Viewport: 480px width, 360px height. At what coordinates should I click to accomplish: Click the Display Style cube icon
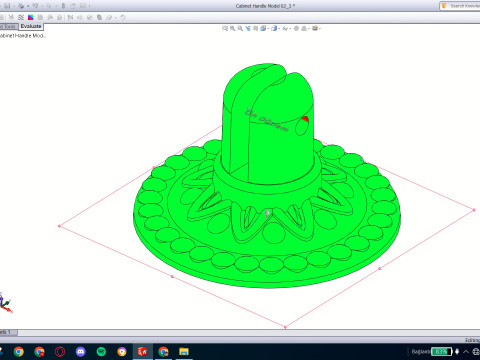click(x=274, y=29)
